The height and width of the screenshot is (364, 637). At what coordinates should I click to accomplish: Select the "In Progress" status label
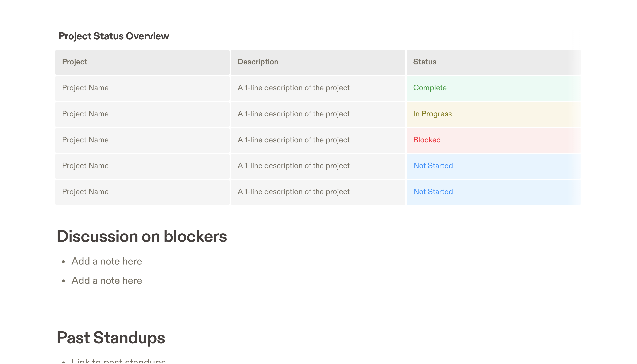click(432, 114)
